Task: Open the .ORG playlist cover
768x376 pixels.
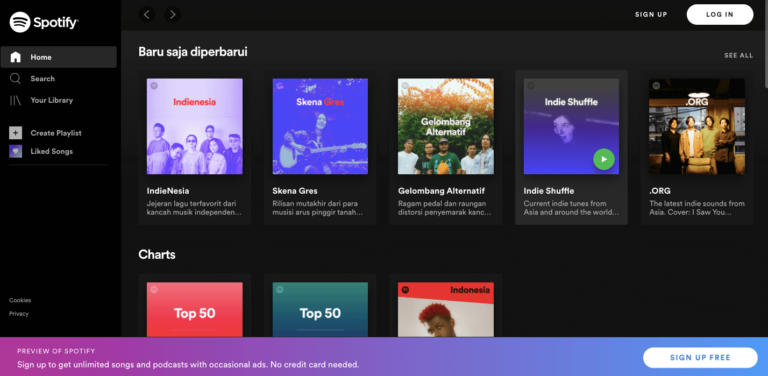Action: coord(696,126)
